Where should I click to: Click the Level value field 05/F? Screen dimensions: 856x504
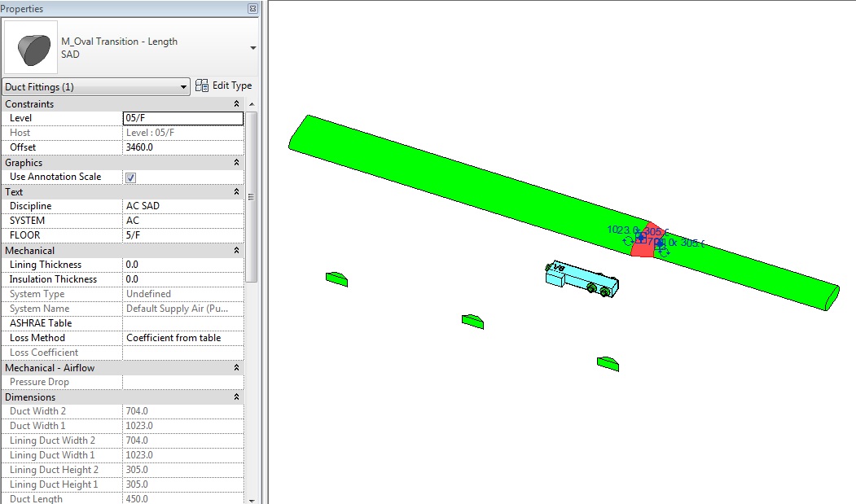click(x=183, y=118)
